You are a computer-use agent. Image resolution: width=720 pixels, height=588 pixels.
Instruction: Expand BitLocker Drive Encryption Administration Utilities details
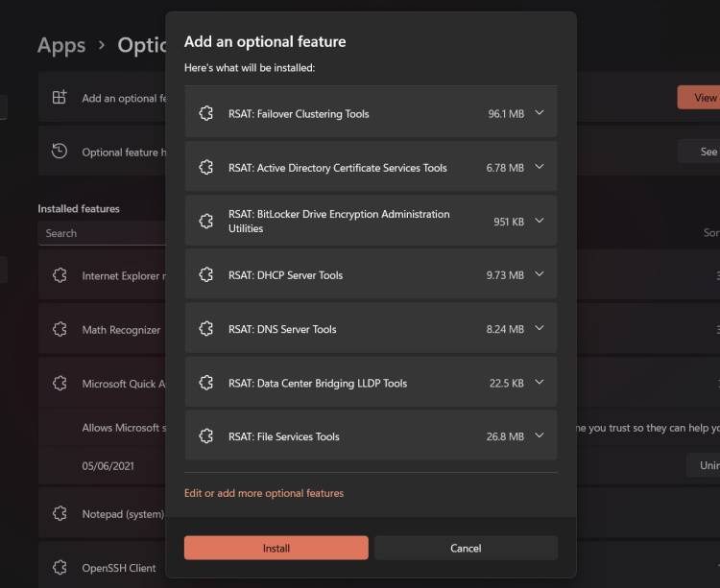point(540,221)
